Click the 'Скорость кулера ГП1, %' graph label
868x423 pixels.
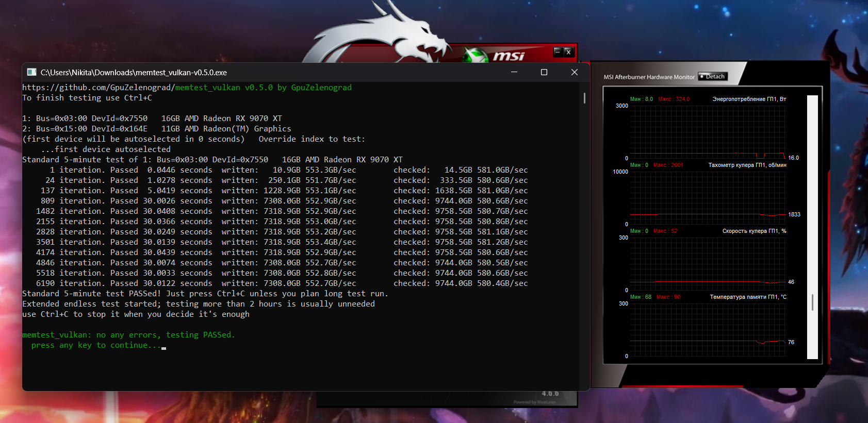click(755, 231)
